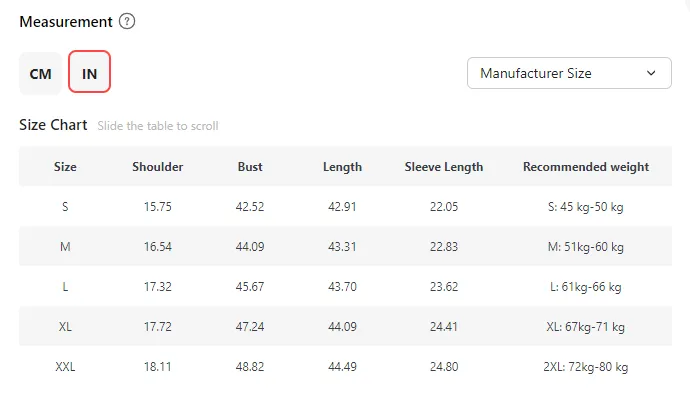This screenshot has height=396, width=690.
Task: Click the Length column header
Action: click(x=342, y=167)
